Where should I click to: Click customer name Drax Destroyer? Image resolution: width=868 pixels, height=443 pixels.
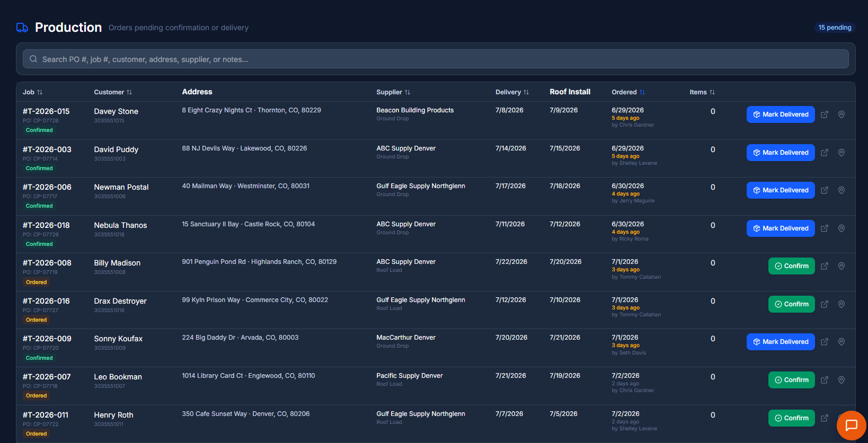[120, 301]
